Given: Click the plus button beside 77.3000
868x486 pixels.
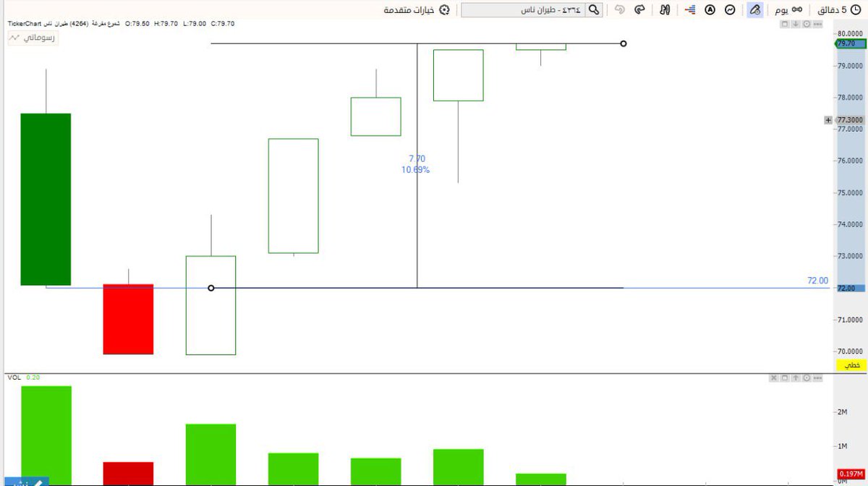Looking at the screenshot, I should pyautogui.click(x=828, y=120).
